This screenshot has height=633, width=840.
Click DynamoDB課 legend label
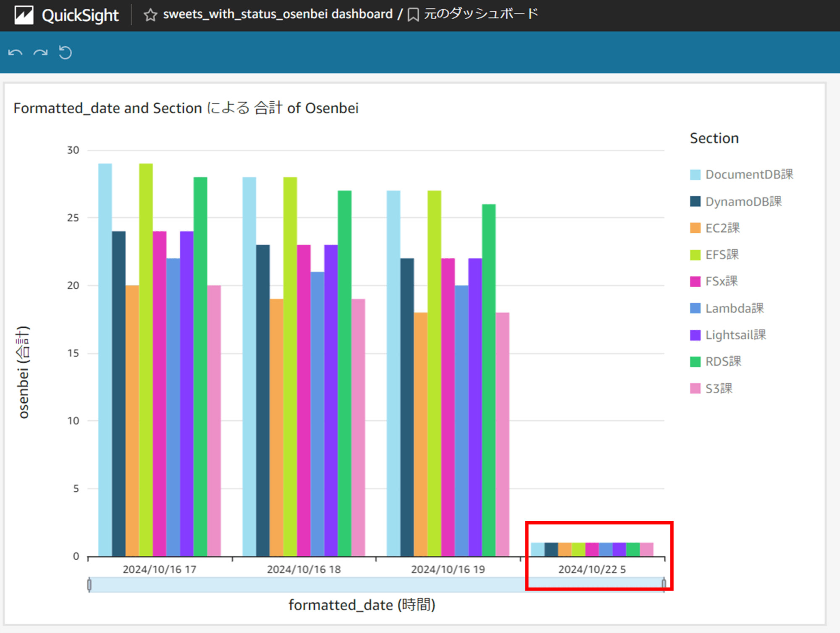point(743,201)
